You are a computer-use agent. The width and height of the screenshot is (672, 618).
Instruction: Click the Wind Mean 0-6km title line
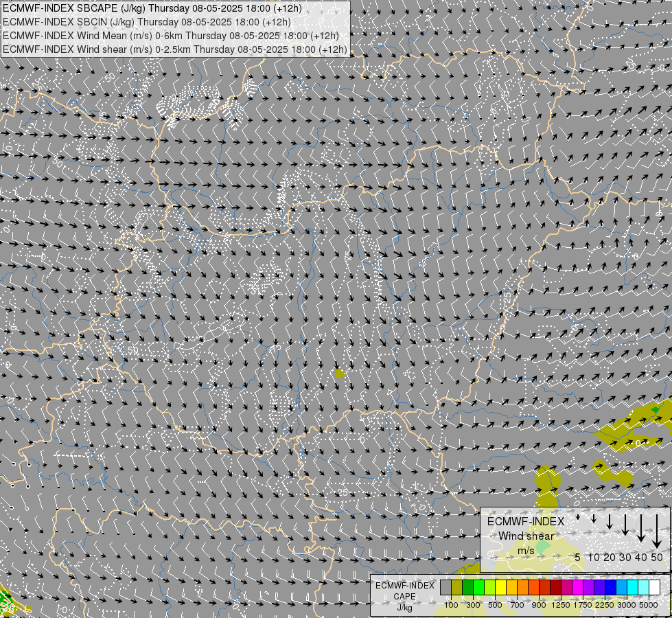point(171,36)
